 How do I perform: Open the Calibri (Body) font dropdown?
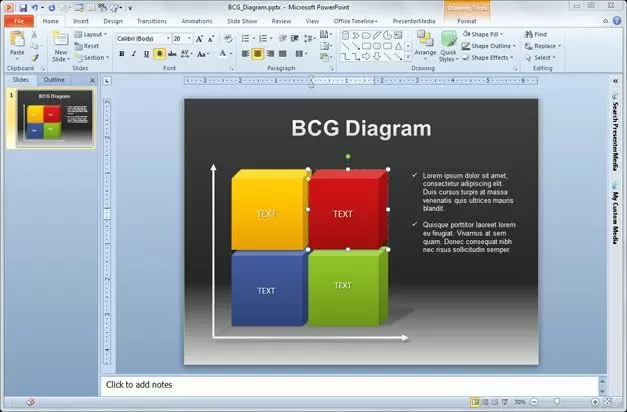[x=143, y=38]
